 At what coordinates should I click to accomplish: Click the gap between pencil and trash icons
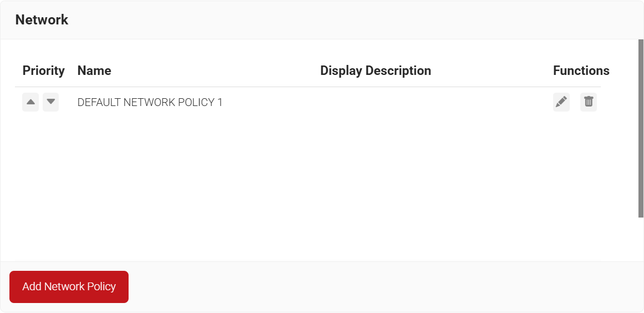coord(575,102)
